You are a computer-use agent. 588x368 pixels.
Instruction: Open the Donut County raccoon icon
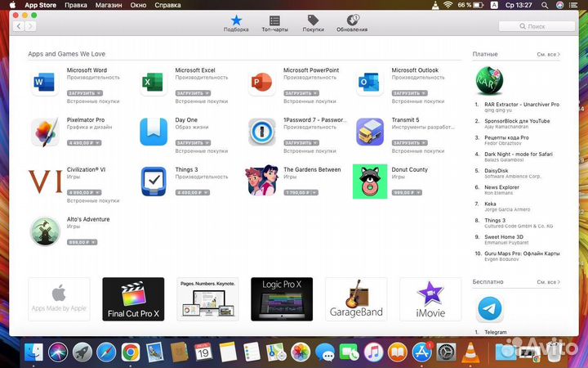[370, 182]
